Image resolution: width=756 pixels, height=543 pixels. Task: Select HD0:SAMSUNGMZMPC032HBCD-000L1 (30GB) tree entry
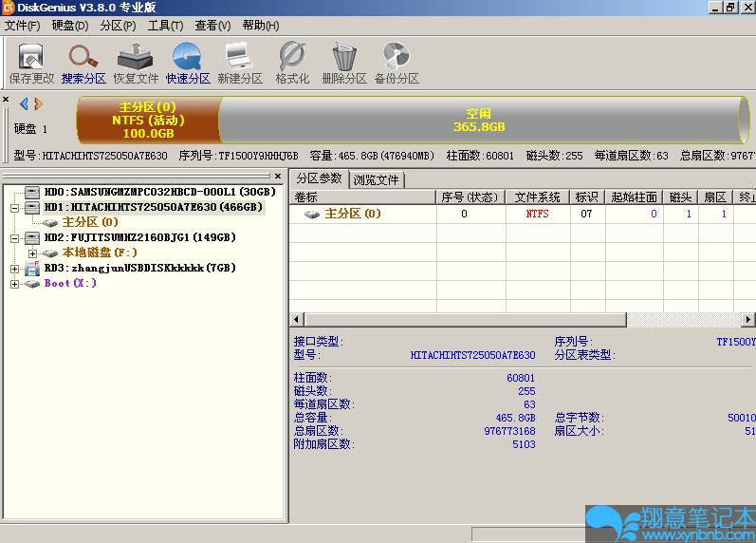tap(160, 192)
